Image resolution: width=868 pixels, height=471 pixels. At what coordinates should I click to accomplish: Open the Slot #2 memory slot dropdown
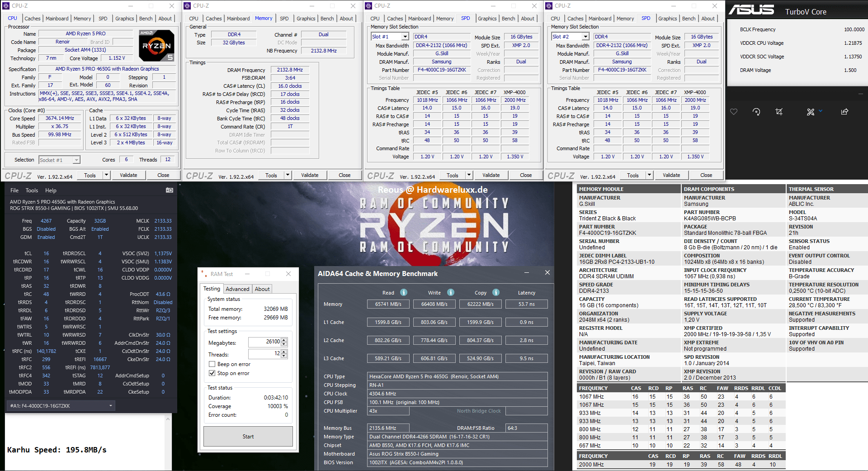pyautogui.click(x=570, y=37)
